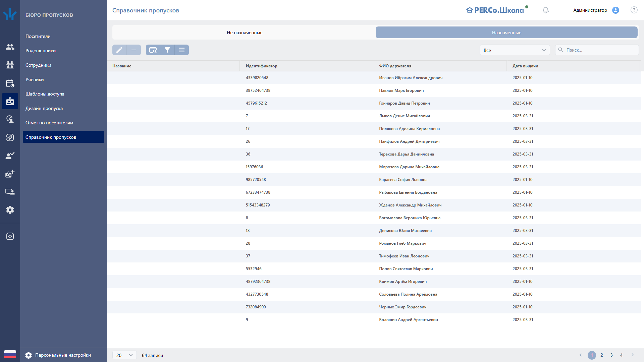
Task: Open the column list menu icon
Action: pyautogui.click(x=182, y=50)
